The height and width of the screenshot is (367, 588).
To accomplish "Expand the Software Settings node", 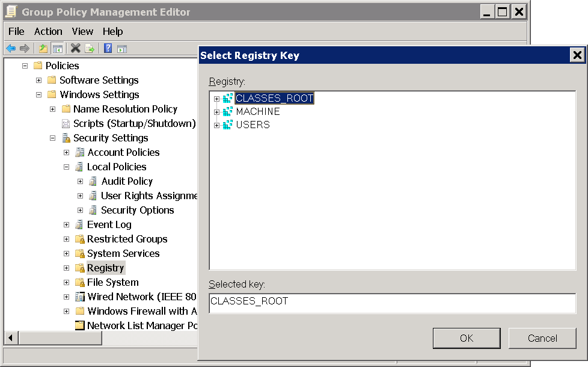I will click(x=39, y=81).
